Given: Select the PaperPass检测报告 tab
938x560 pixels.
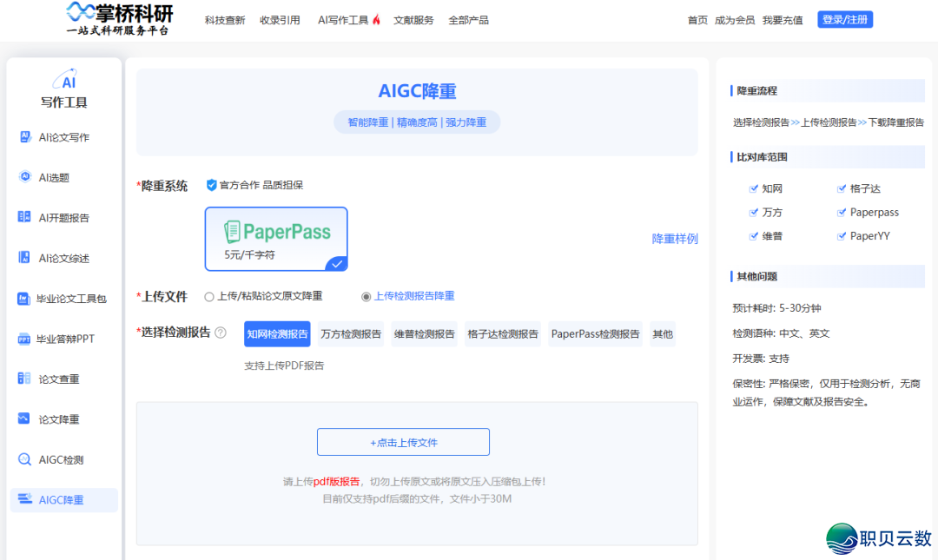Looking at the screenshot, I should click(595, 334).
